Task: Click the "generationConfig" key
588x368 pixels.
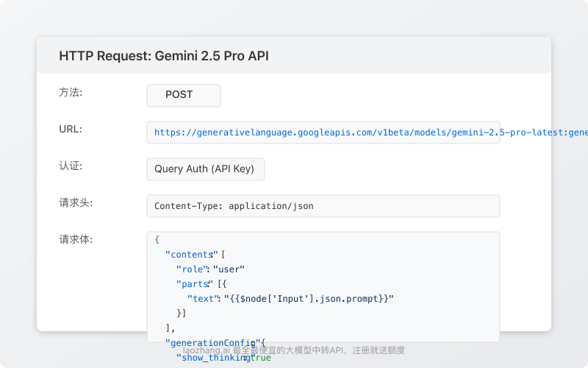Action: (212, 343)
